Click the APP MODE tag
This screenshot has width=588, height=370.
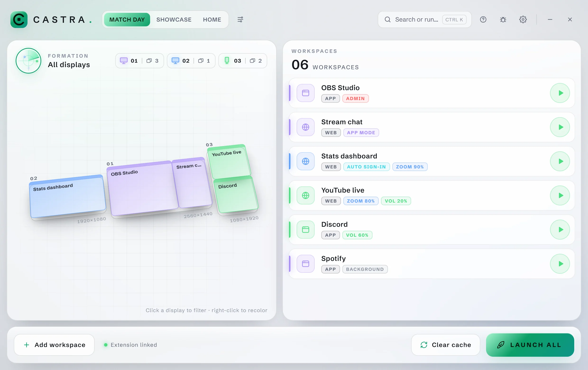(361, 133)
